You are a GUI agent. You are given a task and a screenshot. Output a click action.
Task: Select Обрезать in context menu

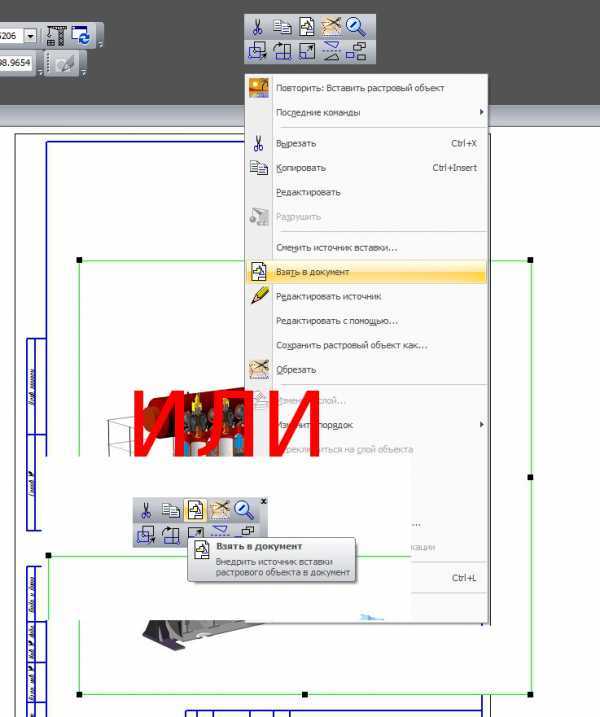(366, 370)
